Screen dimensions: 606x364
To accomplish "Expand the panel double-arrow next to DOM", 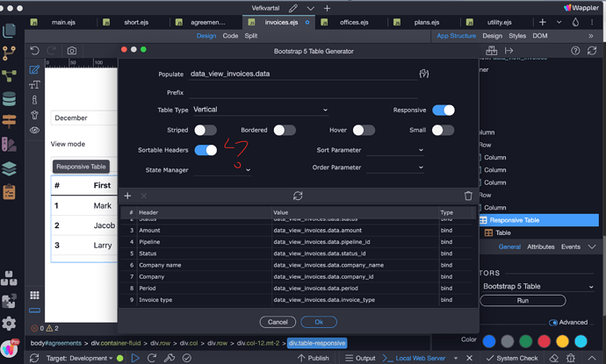I will coord(591,36).
